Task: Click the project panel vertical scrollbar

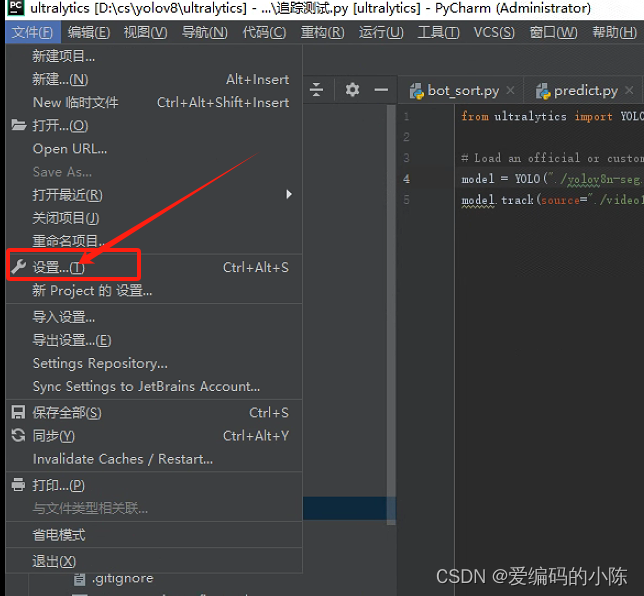Action: point(391,315)
